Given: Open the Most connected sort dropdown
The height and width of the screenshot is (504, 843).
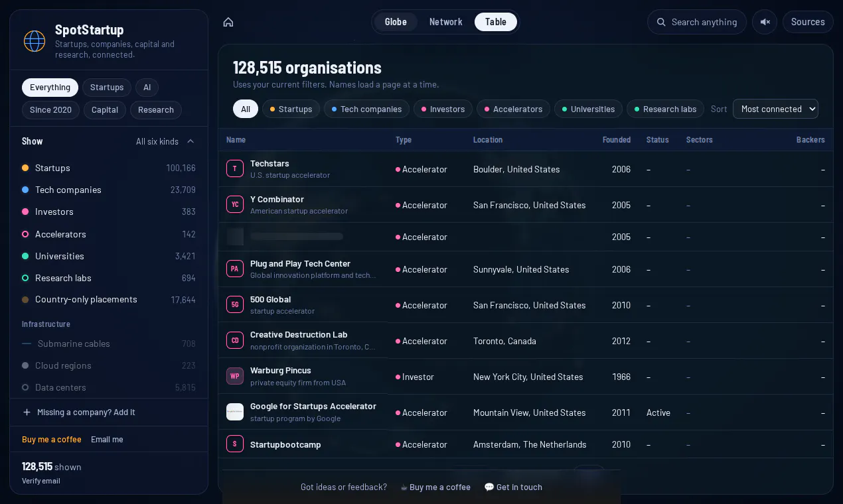Looking at the screenshot, I should click(x=775, y=109).
